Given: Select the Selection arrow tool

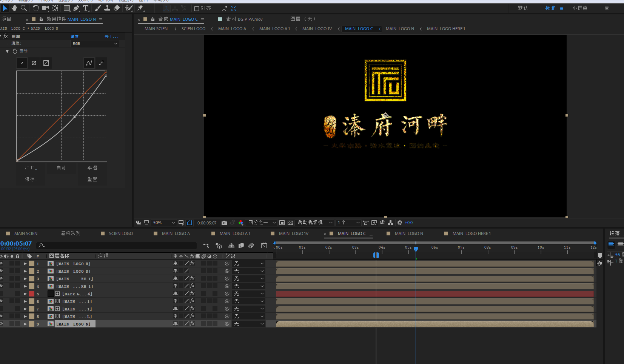Looking at the screenshot, I should coord(5,8).
